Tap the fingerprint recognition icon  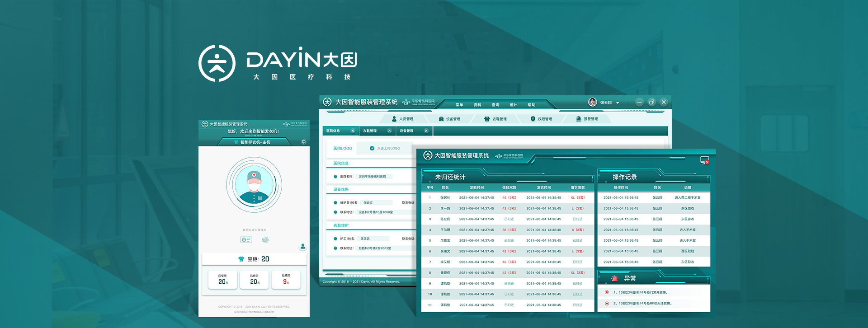pos(265,239)
